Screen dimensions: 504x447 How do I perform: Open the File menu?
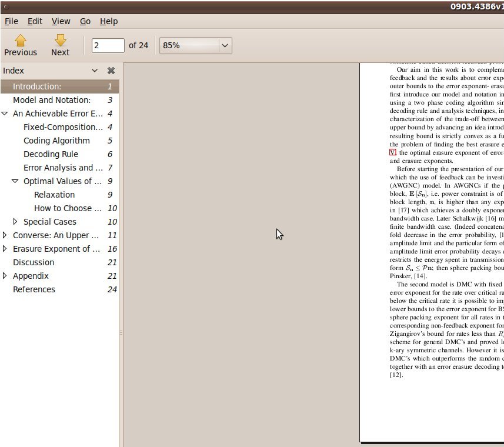click(11, 21)
